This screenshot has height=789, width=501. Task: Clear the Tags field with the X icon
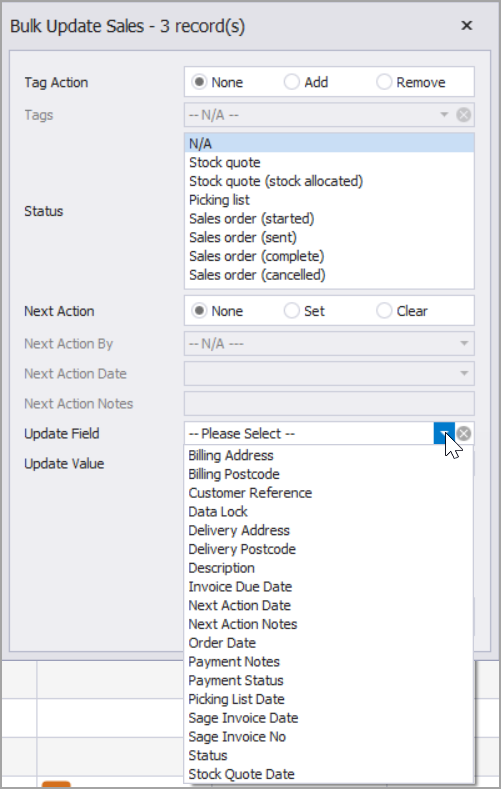464,115
